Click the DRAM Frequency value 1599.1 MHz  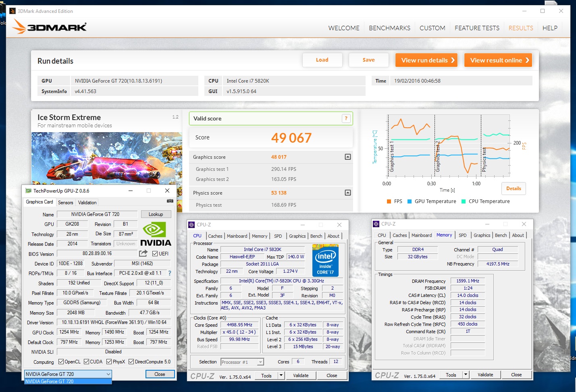468,281
